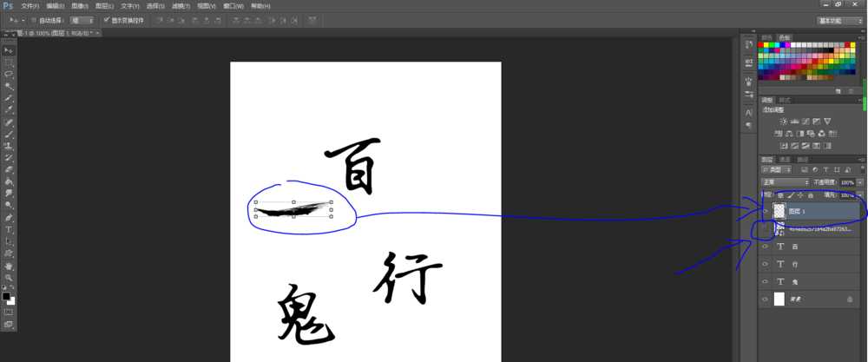Viewport: 868px width, 362px height.
Task: Hide the 背景 background layer
Action: click(x=765, y=299)
